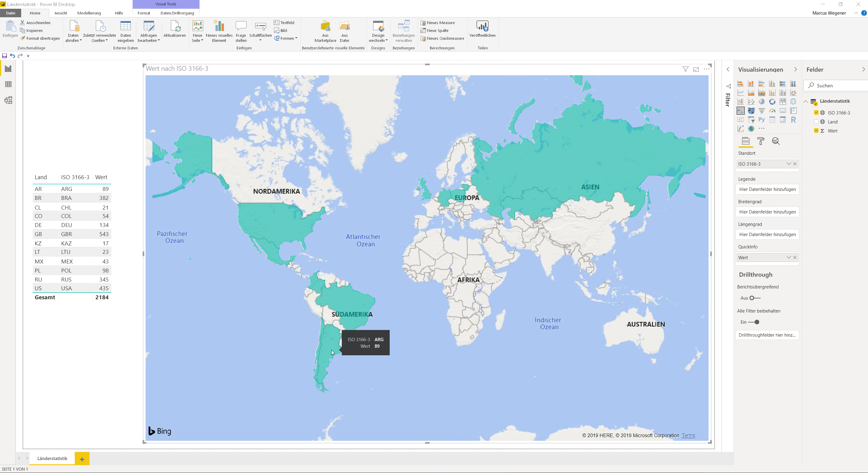Viewport: 868px width, 473px height.
Task: Open Wert QuickInfo field dropdown
Action: click(x=788, y=257)
